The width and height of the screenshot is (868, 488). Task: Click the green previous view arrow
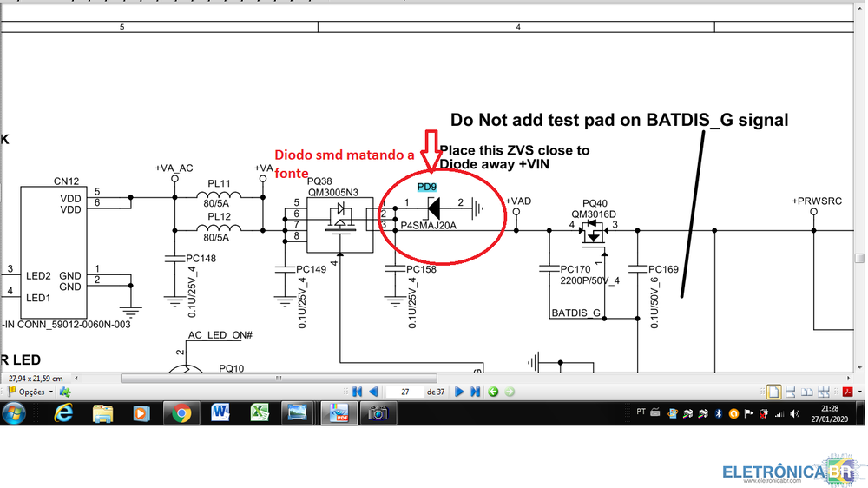(493, 392)
